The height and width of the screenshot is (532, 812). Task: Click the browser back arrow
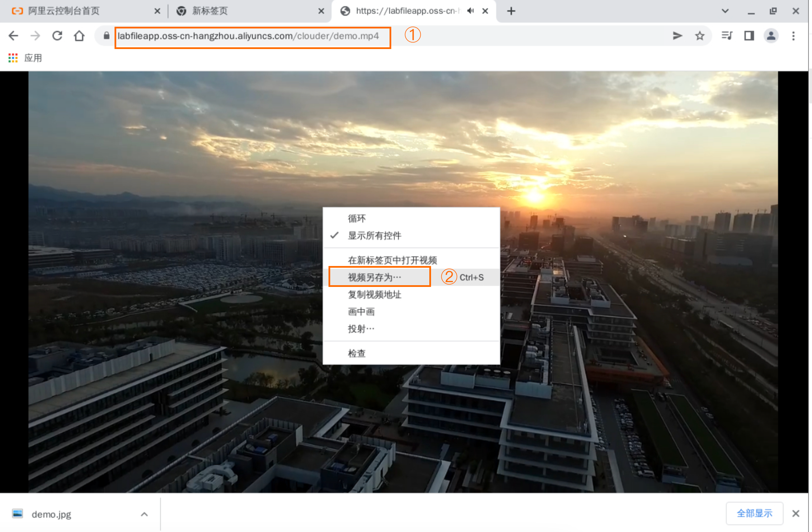[13, 36]
